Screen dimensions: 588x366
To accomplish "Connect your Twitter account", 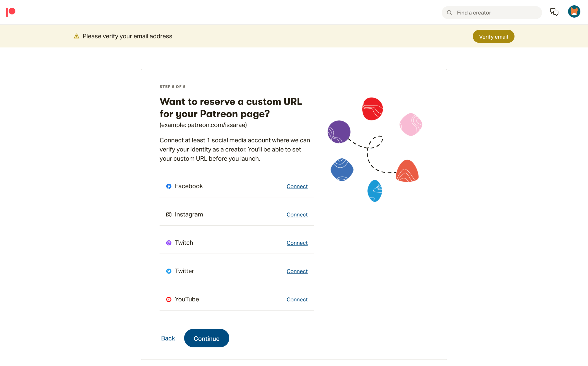I will (x=297, y=271).
